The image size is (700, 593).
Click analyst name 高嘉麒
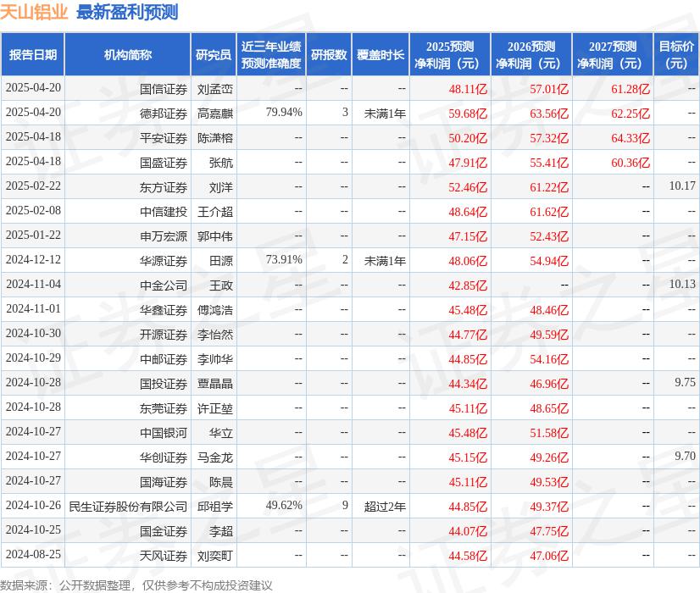[215, 114]
